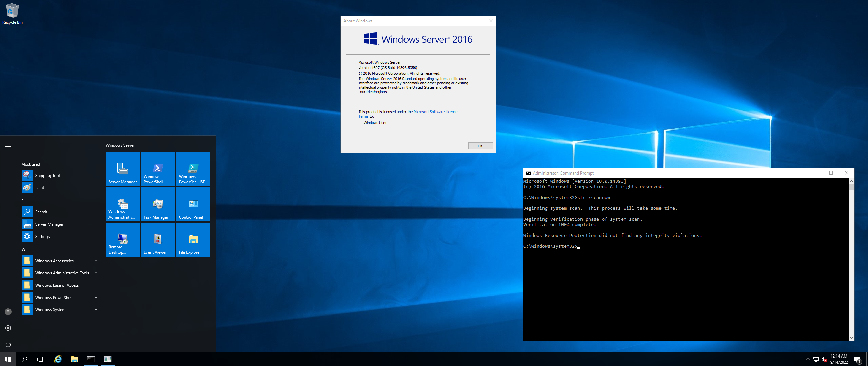The height and width of the screenshot is (366, 868).
Task: Launch the Event Viewer tile
Action: [x=158, y=239]
